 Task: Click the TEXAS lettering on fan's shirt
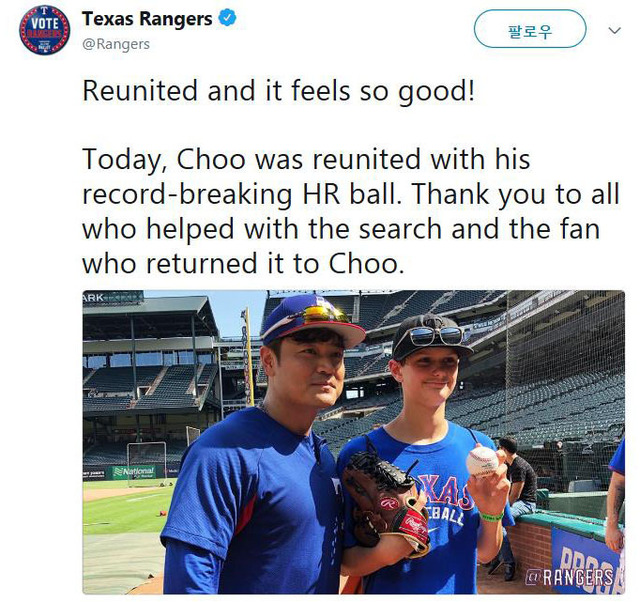[x=446, y=494]
